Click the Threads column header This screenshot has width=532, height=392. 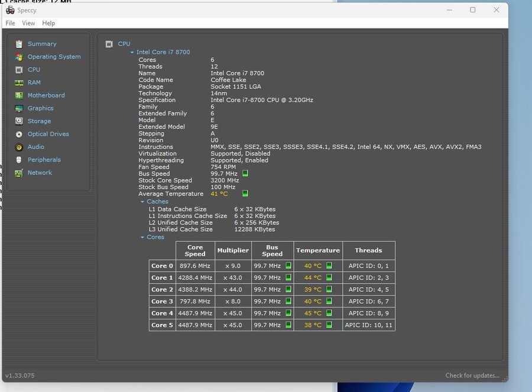pyautogui.click(x=368, y=251)
